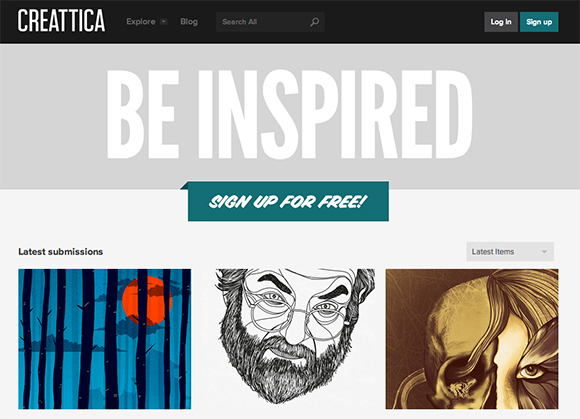
Task: Go to the Blog page
Action: pyautogui.click(x=189, y=22)
